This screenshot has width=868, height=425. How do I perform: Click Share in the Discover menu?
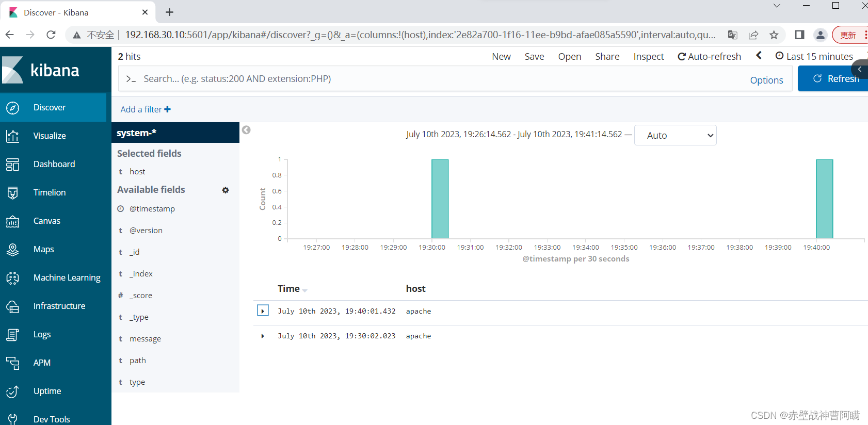(607, 57)
